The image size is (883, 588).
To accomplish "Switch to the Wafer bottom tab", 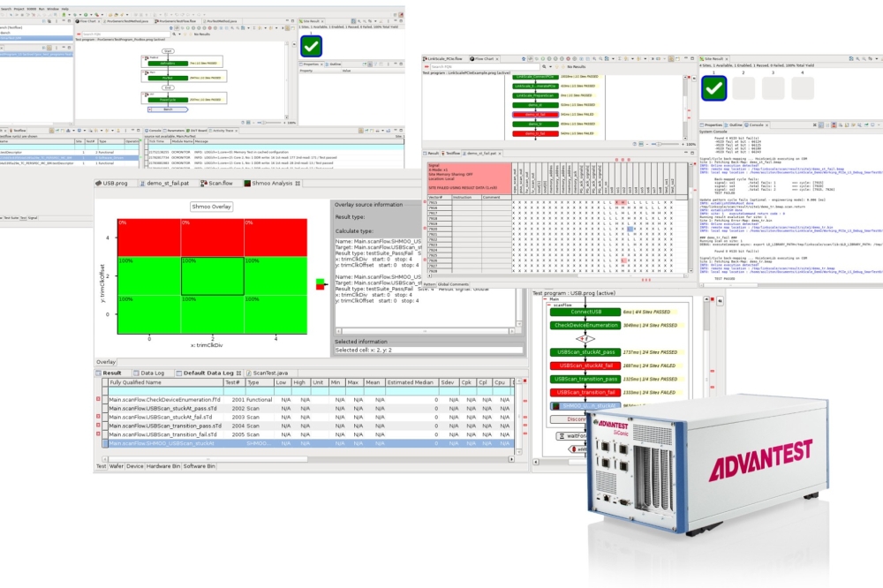I will (117, 466).
